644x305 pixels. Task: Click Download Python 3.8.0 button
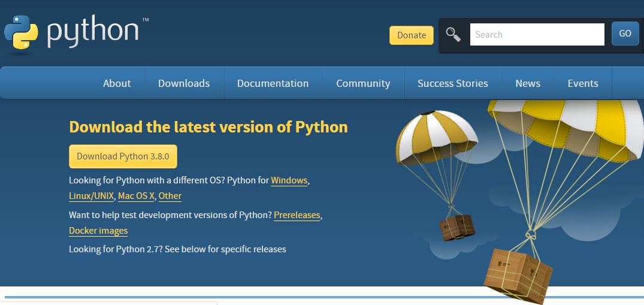pos(123,156)
